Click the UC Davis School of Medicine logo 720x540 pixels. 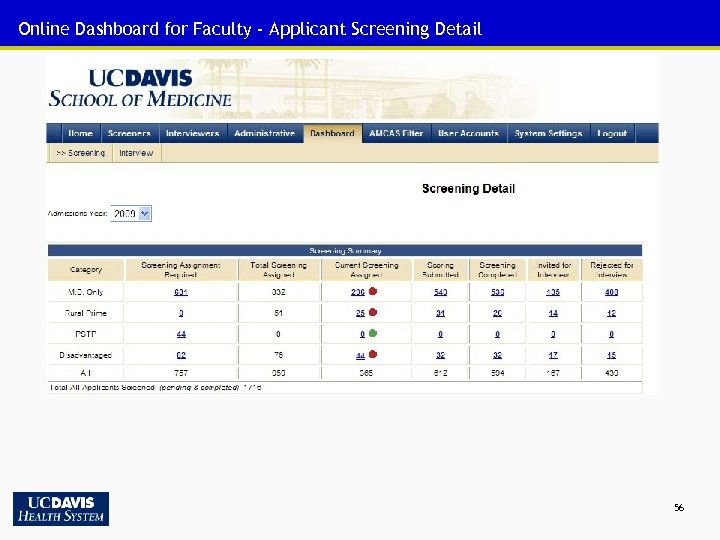(x=141, y=88)
